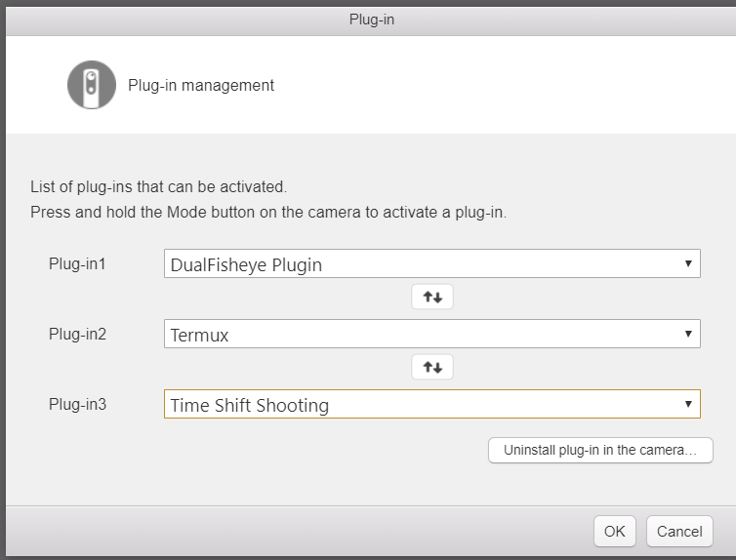Click the Theta camera icon in header
This screenshot has height=560, width=736.
tap(92, 85)
